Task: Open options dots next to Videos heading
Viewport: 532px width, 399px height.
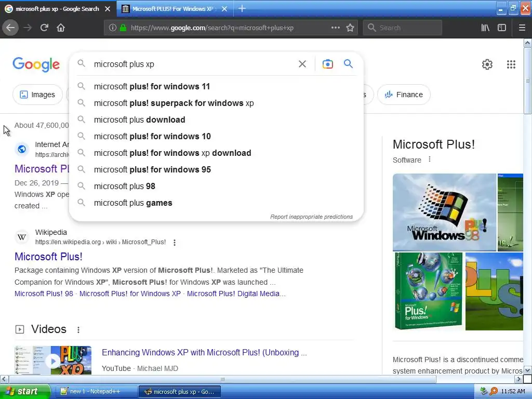Action: [x=78, y=329]
